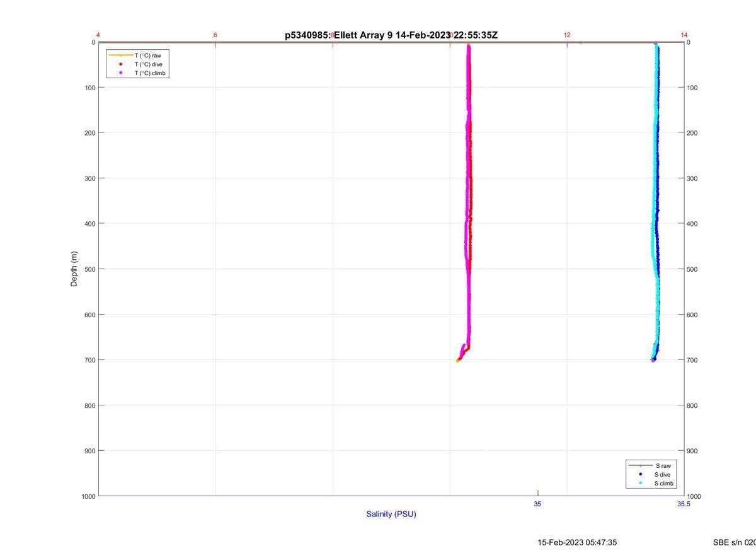The width and height of the screenshot is (756, 558).
Task: Click the right depth axis tick '600'
Action: 692,315
